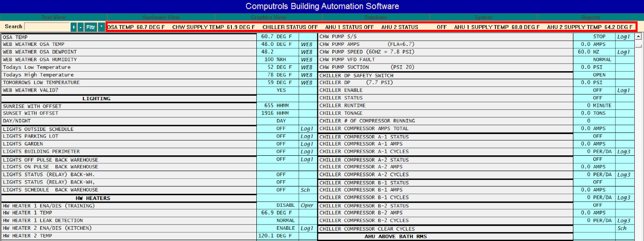644x241 pixels.
Task: Click WEB tag for Todays Low Temperature
Action: pos(307,67)
